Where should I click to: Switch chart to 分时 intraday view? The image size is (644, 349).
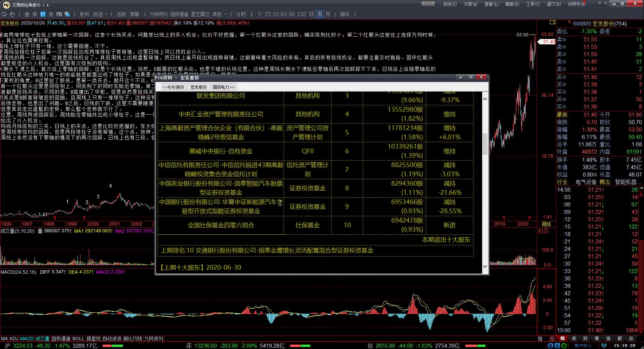tap(241, 14)
